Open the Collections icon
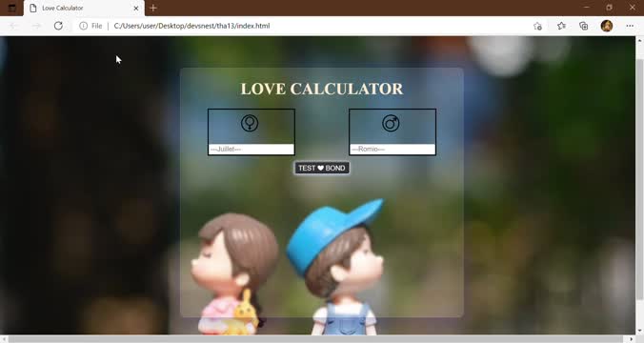 [x=584, y=26]
